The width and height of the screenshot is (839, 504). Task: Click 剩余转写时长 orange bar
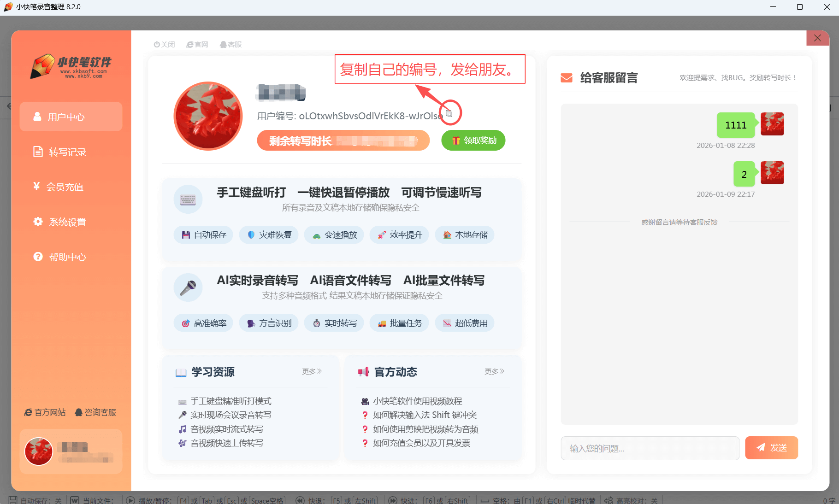click(x=343, y=141)
